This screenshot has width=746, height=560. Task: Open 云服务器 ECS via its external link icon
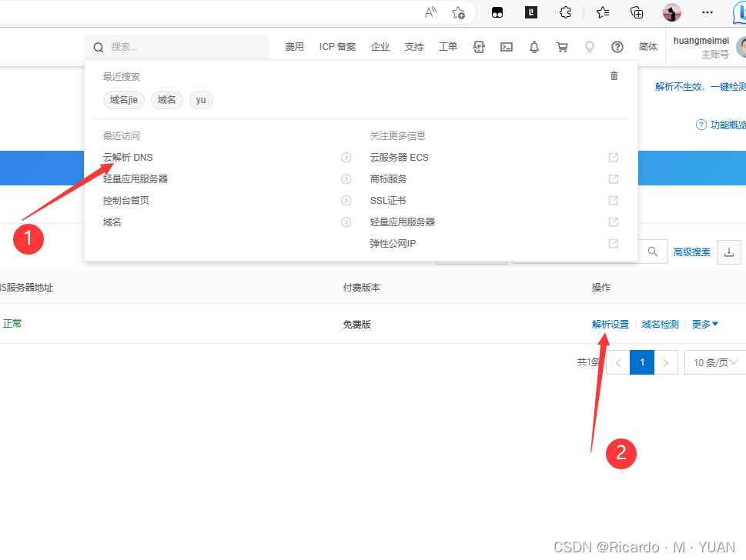pos(613,157)
